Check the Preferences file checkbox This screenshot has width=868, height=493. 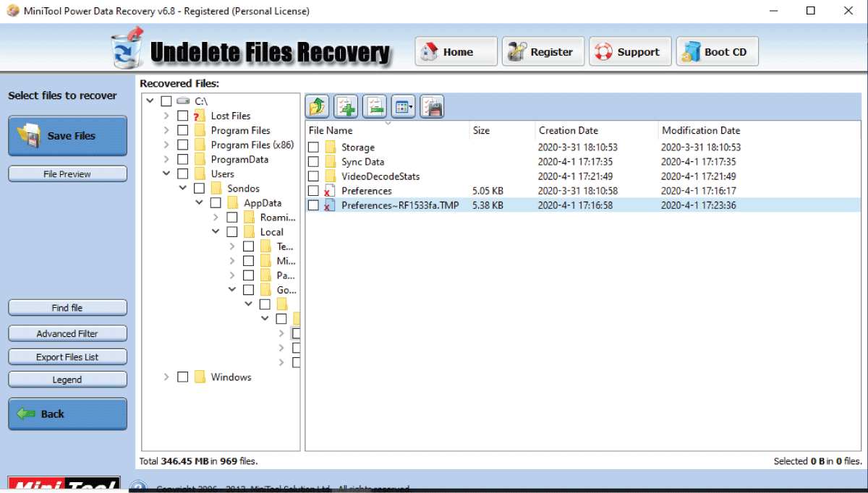pyautogui.click(x=313, y=191)
